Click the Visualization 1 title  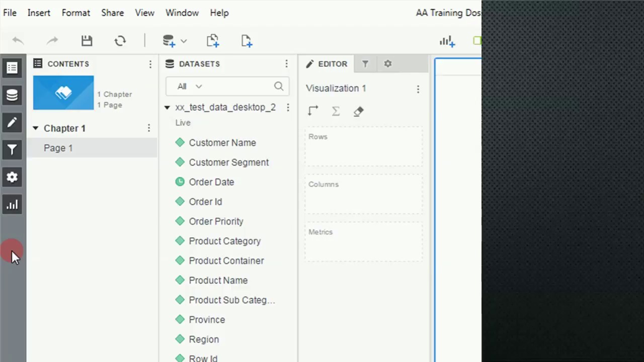pyautogui.click(x=336, y=88)
